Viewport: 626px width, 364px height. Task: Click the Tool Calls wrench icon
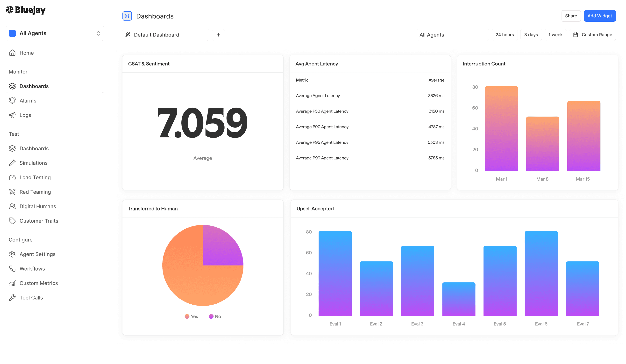point(12,297)
